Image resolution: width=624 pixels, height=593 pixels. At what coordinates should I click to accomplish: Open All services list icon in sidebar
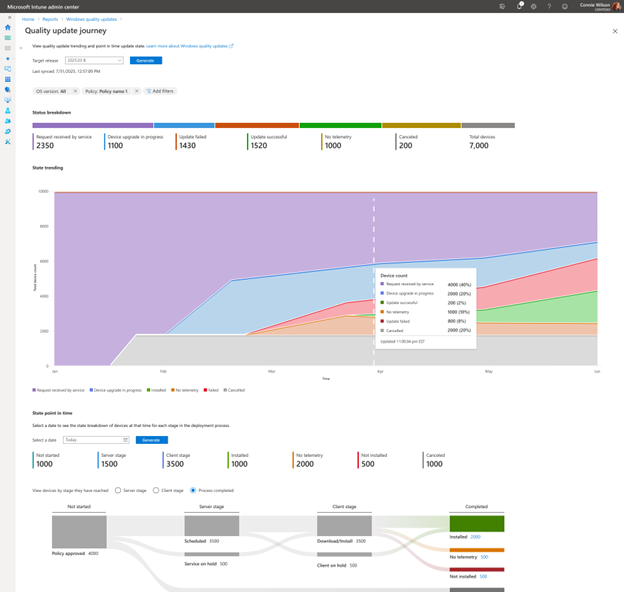(x=8, y=48)
